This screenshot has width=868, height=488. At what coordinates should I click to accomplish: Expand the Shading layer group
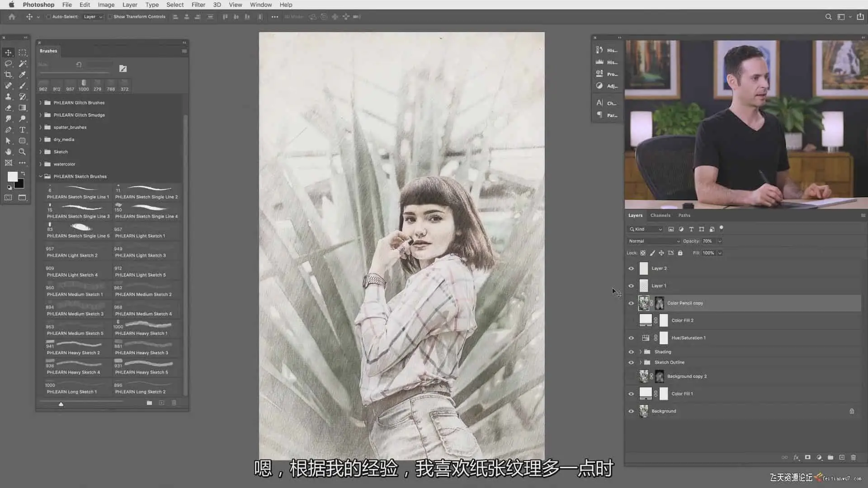pos(640,352)
